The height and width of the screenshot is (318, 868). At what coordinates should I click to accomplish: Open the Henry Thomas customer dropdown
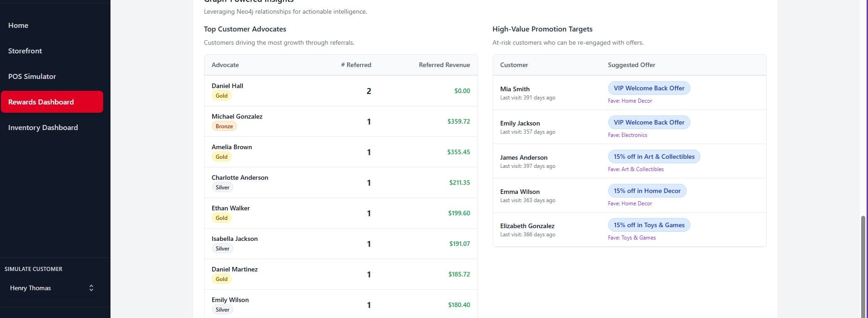coord(52,288)
